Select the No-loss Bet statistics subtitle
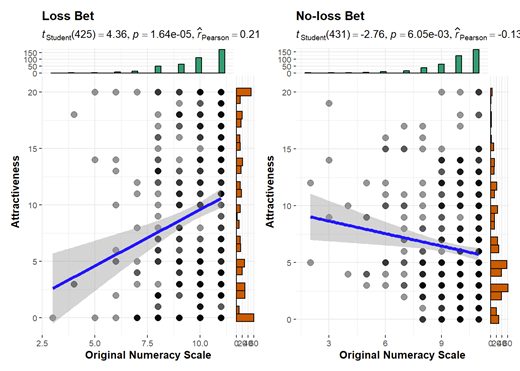The height and width of the screenshot is (371, 520). coord(408,34)
